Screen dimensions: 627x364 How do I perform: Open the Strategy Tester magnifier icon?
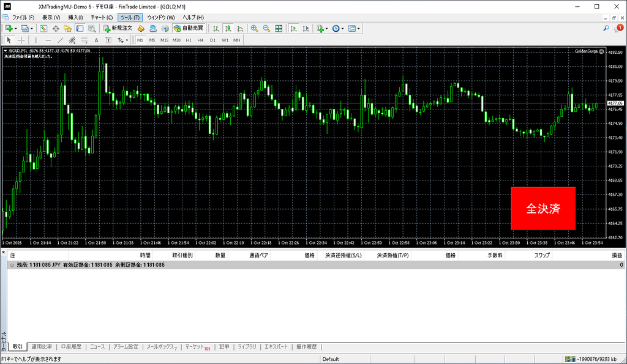[x=92, y=28]
